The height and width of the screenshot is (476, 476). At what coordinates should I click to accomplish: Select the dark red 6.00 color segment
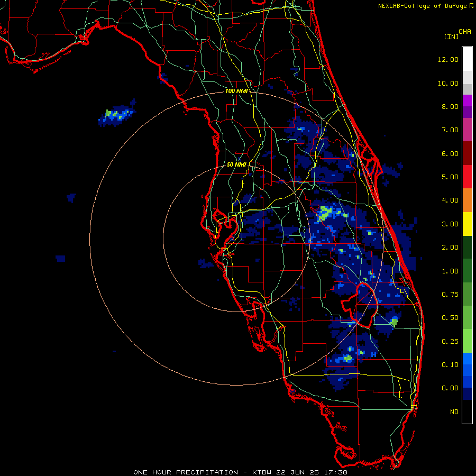[x=467, y=153]
